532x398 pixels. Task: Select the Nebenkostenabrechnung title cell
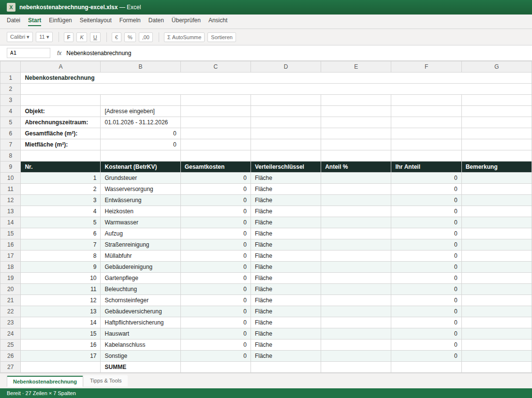[x=276, y=78]
